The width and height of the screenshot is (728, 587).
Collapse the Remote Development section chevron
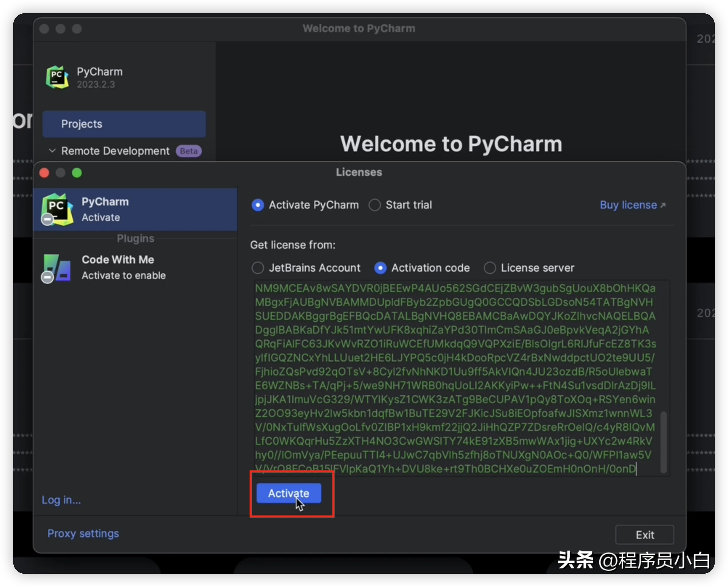[x=52, y=151]
